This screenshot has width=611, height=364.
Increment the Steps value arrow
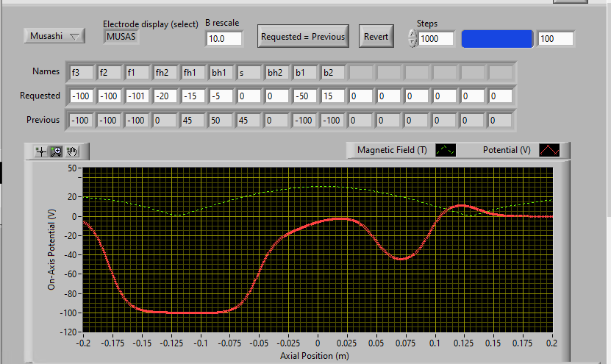click(412, 35)
